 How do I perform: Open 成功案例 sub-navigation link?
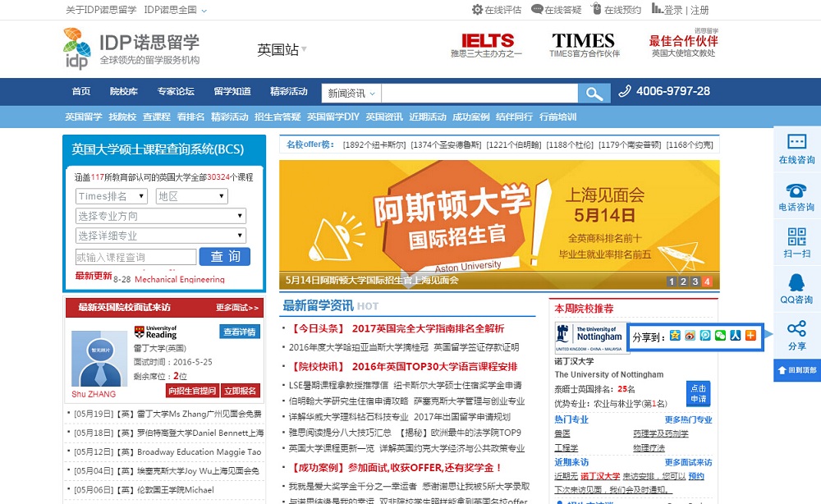pyautogui.click(x=470, y=117)
